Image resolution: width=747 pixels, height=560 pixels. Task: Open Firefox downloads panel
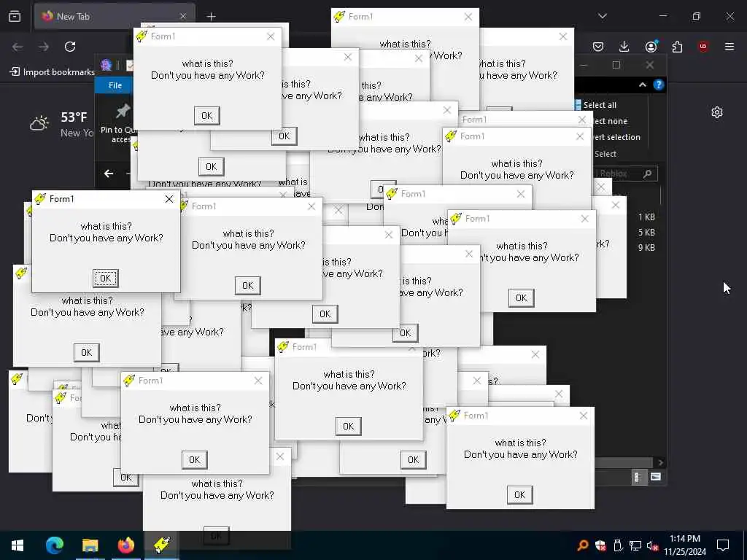coord(624,46)
